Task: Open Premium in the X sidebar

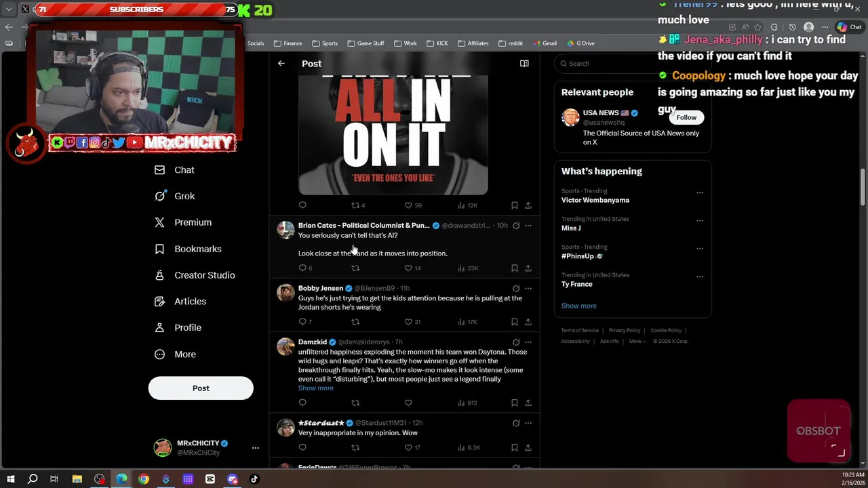Action: [182, 222]
